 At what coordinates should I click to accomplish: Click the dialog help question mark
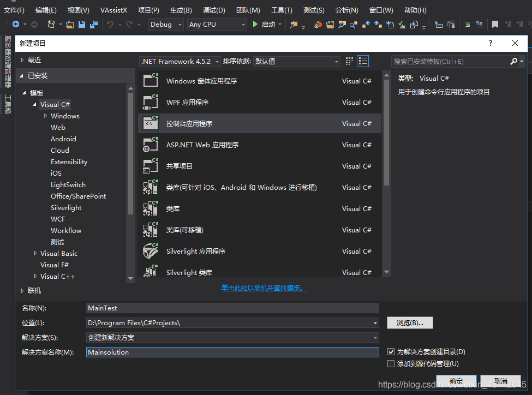pos(491,43)
